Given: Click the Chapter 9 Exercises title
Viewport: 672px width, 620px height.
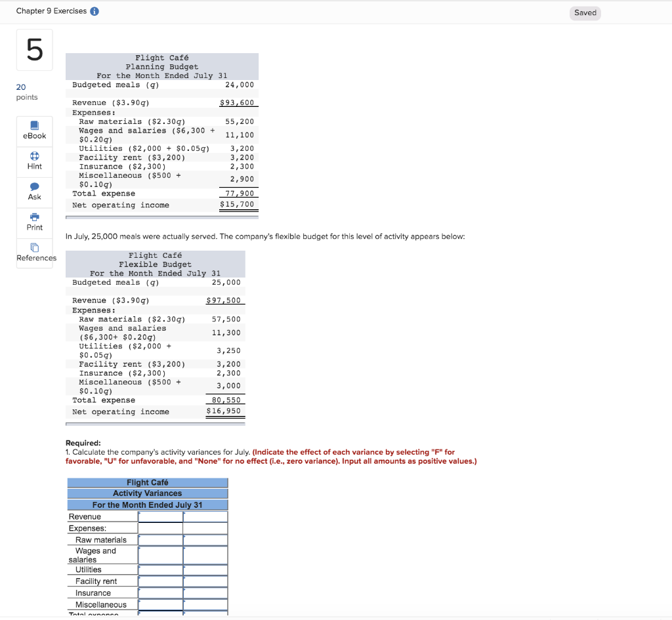Looking at the screenshot, I should [x=51, y=11].
